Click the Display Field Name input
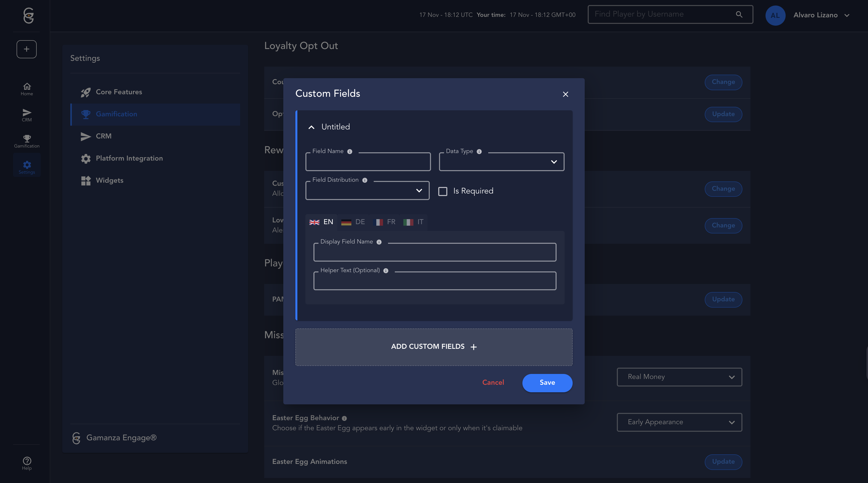868x483 pixels. point(435,253)
